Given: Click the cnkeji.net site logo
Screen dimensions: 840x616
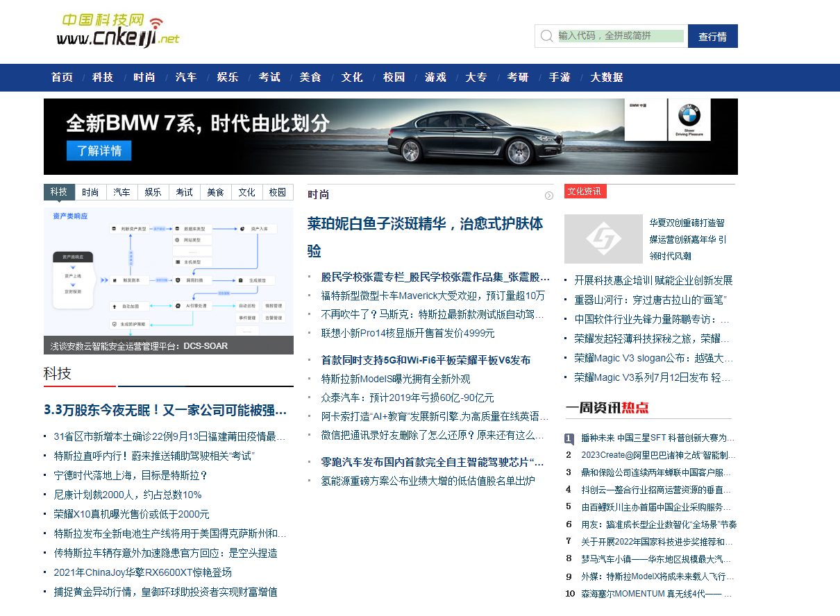Looking at the screenshot, I should click(x=118, y=31).
